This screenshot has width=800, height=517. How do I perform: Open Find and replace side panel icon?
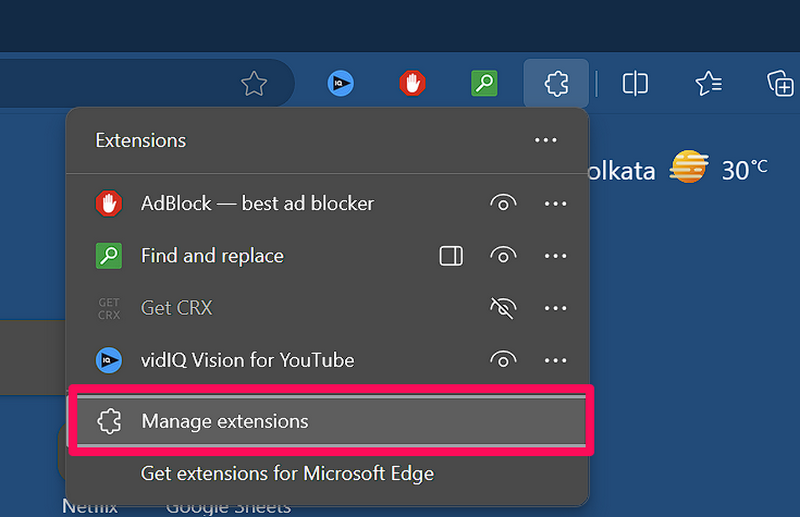pos(451,256)
